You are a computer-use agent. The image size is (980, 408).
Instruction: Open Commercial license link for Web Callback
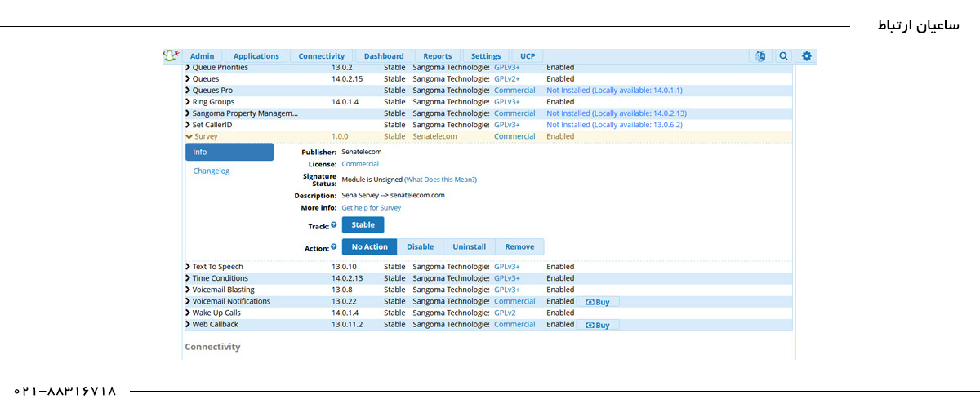click(x=514, y=324)
